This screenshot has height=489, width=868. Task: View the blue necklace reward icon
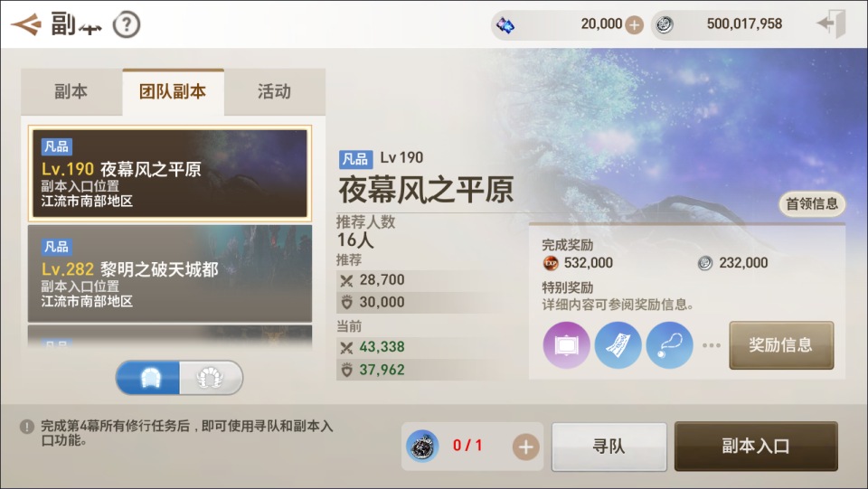pyautogui.click(x=669, y=345)
